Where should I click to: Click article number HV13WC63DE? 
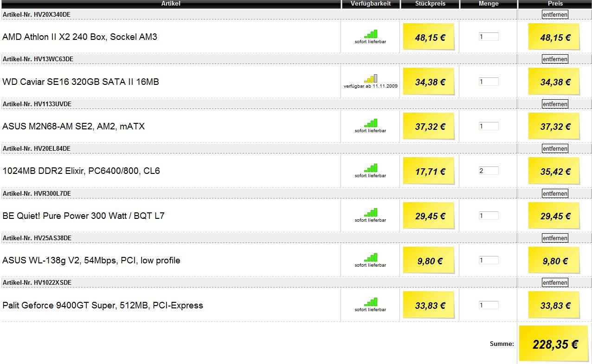tap(53, 59)
